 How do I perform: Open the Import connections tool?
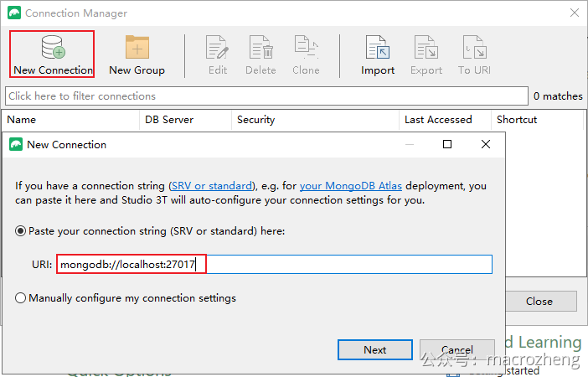click(378, 54)
